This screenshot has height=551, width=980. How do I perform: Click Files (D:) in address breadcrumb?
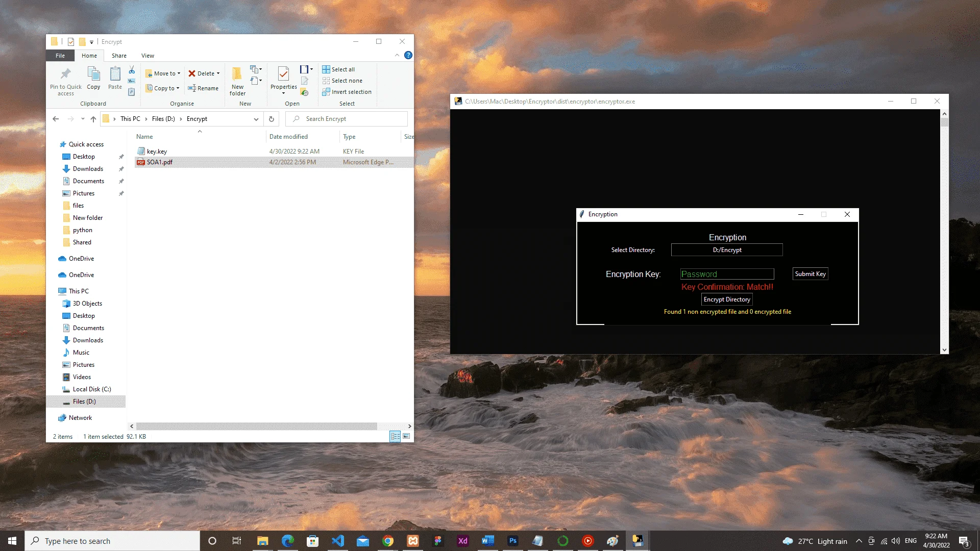tap(163, 119)
